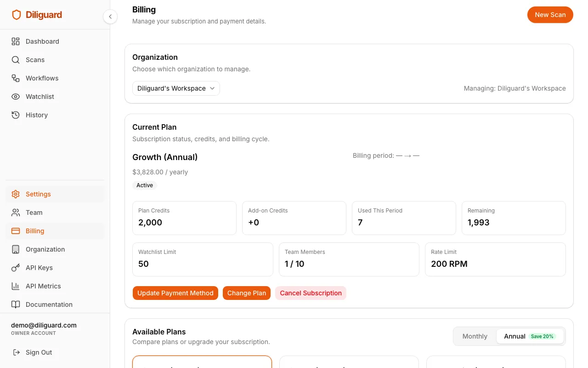Click the Team people icon

pos(16,213)
